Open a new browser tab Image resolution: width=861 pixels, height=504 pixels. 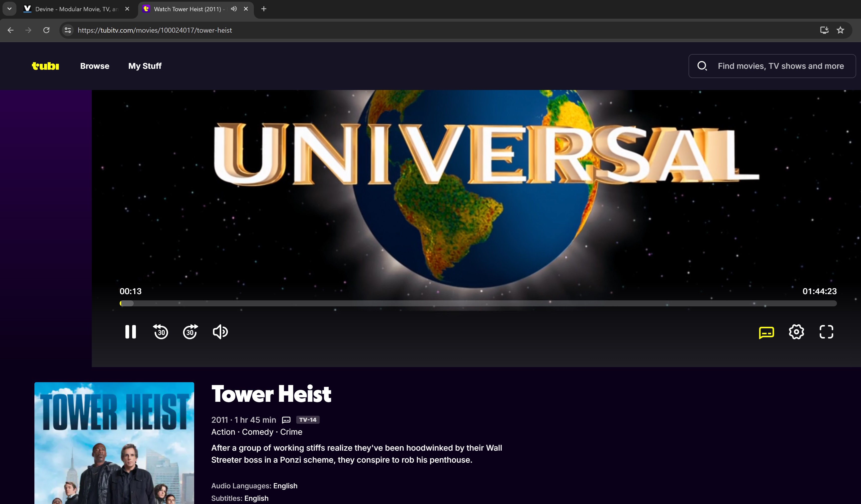(263, 9)
